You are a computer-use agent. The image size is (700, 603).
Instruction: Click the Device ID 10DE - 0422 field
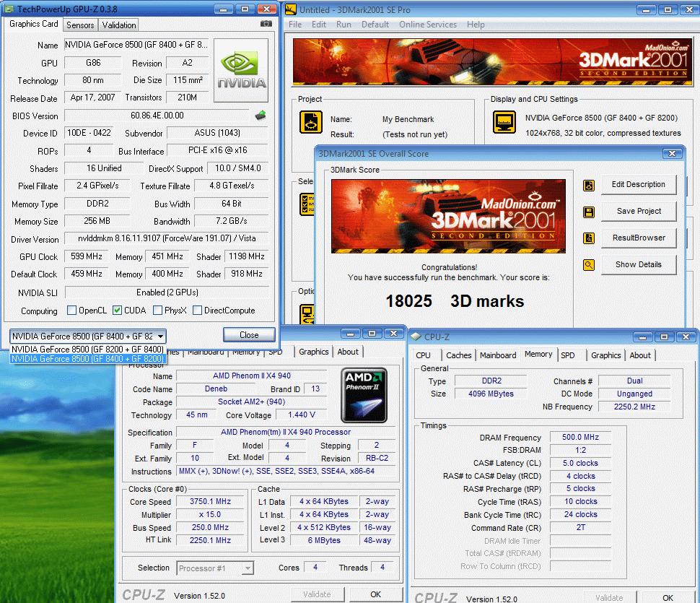tap(89, 133)
